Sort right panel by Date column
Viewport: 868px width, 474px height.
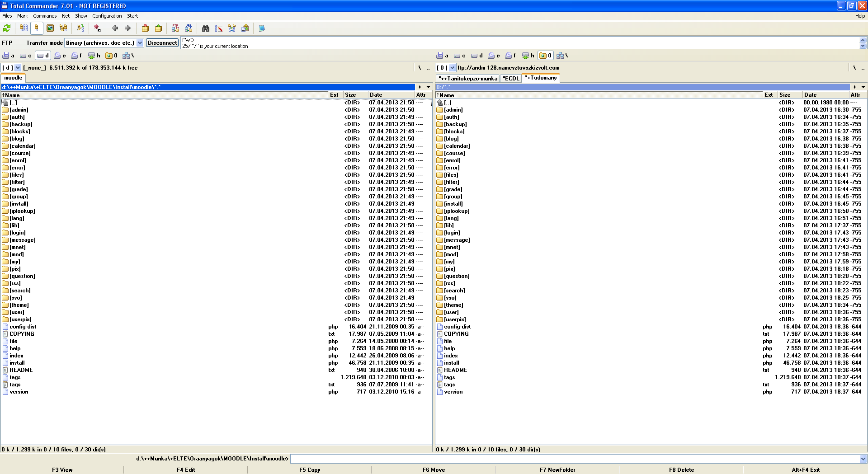tap(826, 95)
